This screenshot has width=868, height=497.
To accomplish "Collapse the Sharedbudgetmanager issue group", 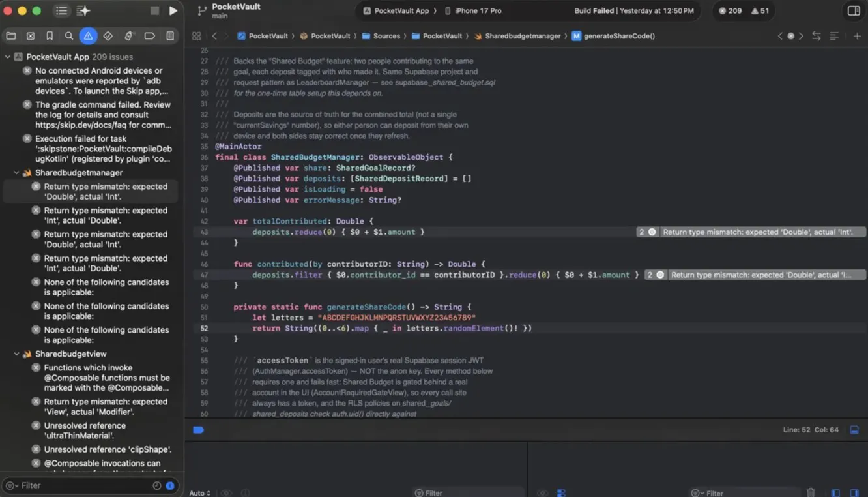I will [16, 173].
